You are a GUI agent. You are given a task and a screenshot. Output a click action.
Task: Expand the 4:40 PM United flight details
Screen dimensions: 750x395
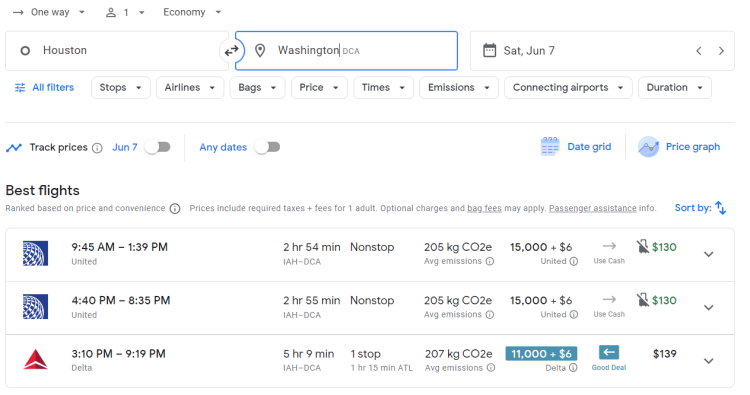click(709, 307)
